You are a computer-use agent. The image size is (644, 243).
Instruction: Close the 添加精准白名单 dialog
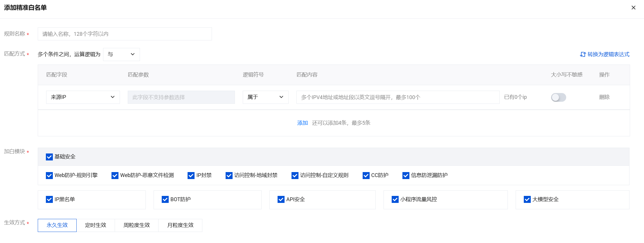tap(633, 8)
